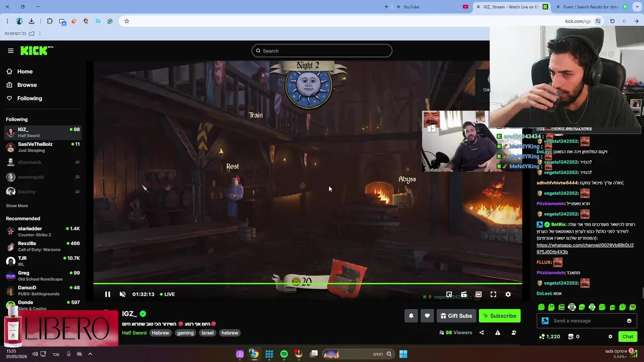
Task: Open Destiny channel entry
Action: (43, 192)
